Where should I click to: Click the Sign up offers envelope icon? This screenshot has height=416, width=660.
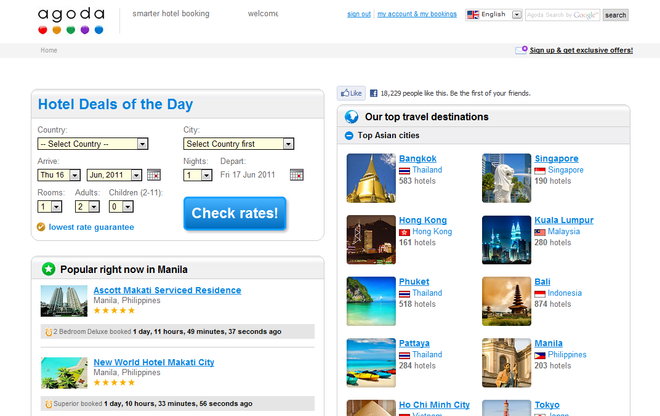point(521,50)
